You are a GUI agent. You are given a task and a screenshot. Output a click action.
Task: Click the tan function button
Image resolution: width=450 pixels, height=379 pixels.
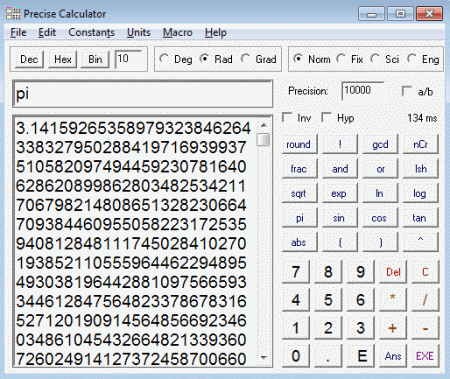[x=420, y=218]
